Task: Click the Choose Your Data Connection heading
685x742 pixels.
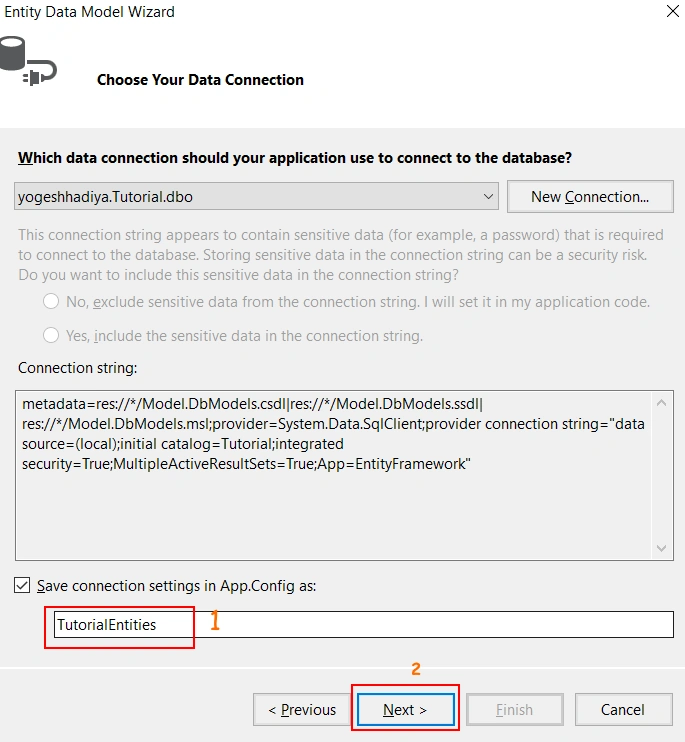Action: click(200, 80)
